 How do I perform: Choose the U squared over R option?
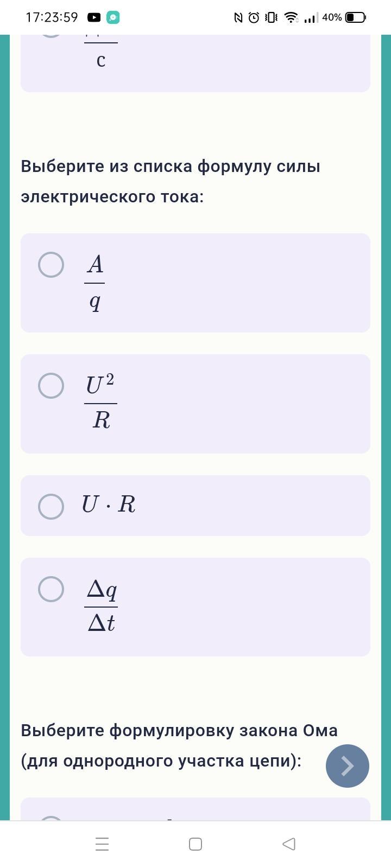pyautogui.click(x=51, y=386)
